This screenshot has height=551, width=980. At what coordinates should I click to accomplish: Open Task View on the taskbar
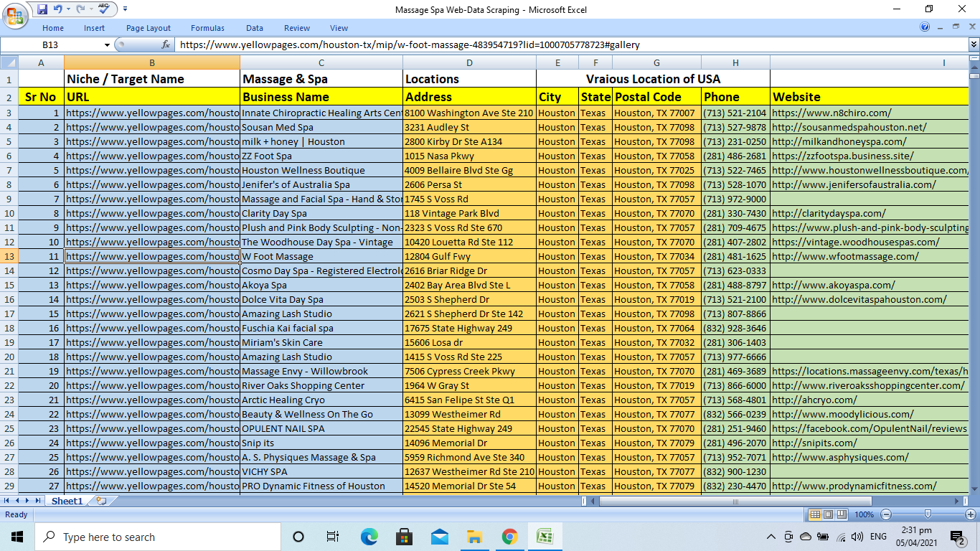tap(333, 537)
